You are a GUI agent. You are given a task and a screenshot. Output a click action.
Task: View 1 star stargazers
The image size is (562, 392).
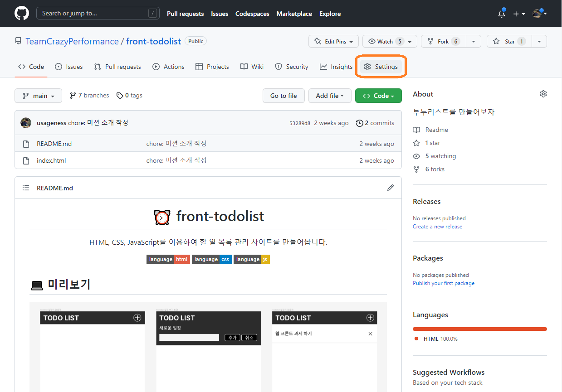(x=426, y=143)
